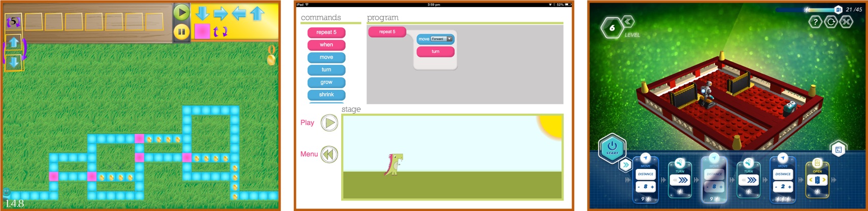Toggle direction on first Turn card
The image size is (868, 211).
pos(680,180)
